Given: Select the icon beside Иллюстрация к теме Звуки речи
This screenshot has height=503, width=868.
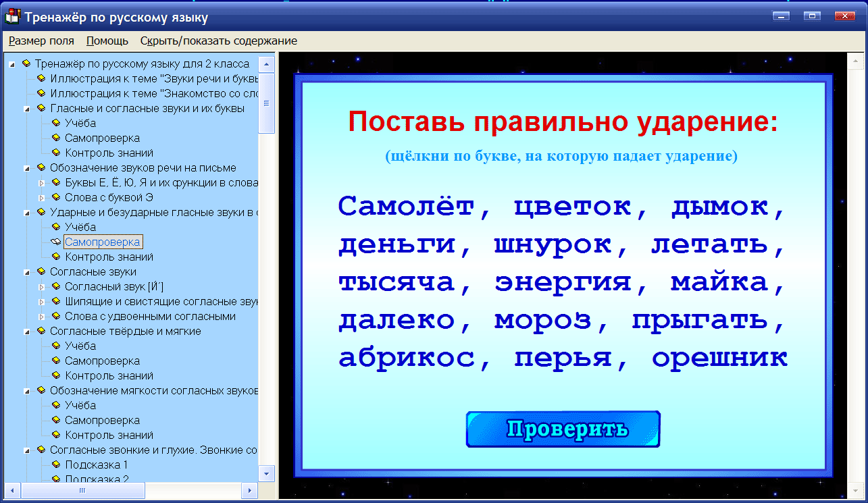Looking at the screenshot, I should click(41, 78).
